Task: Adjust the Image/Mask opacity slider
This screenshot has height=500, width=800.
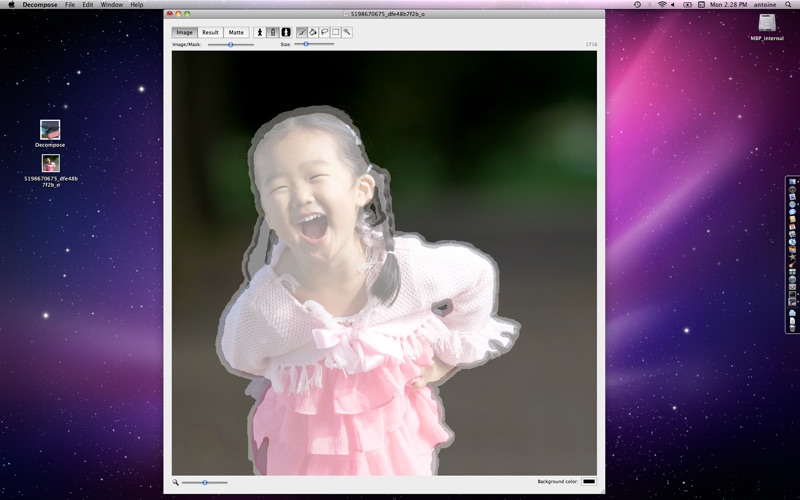Action: (231, 44)
